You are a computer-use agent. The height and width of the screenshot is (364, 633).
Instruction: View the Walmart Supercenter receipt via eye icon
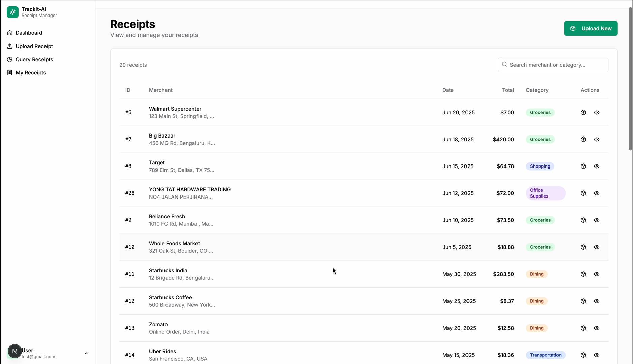point(597,112)
